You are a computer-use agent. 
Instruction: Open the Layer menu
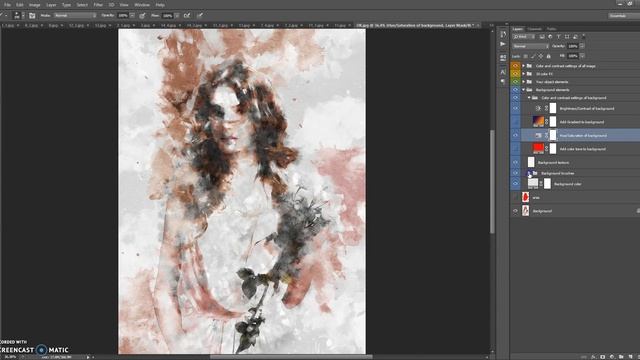pos(51,5)
